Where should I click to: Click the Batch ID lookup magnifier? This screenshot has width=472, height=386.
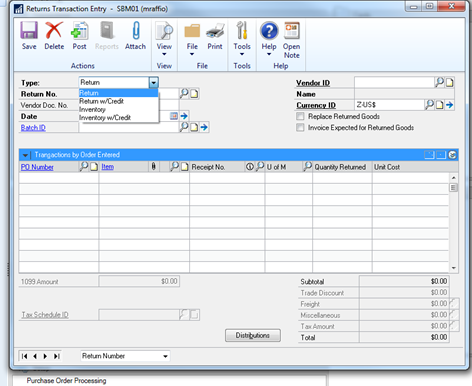pyautogui.click(x=184, y=127)
